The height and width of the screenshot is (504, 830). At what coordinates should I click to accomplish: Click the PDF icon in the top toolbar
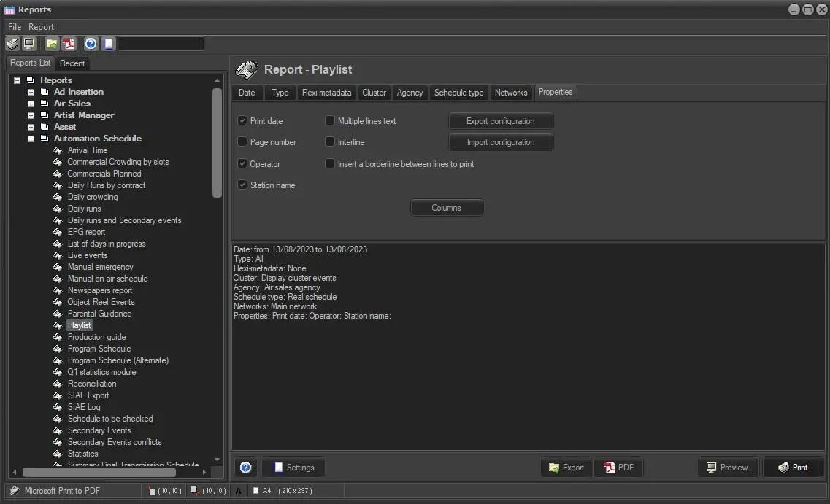69,44
